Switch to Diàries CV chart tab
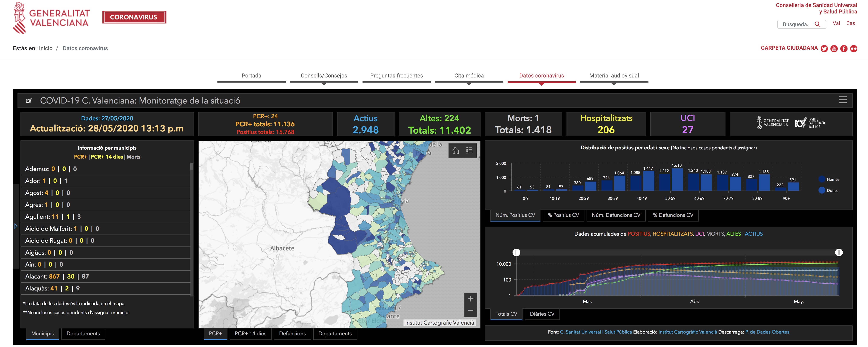 point(542,314)
